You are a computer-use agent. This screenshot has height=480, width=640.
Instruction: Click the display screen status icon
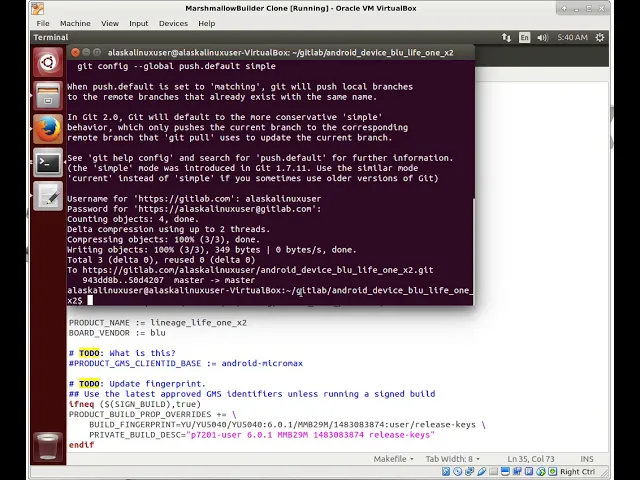[505, 471]
